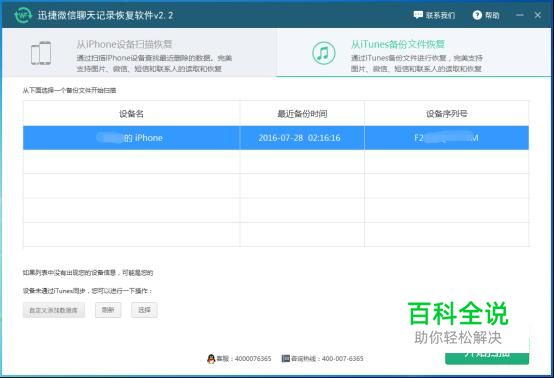
Task: Click hotline number 400-007-6365
Action: (x=342, y=359)
